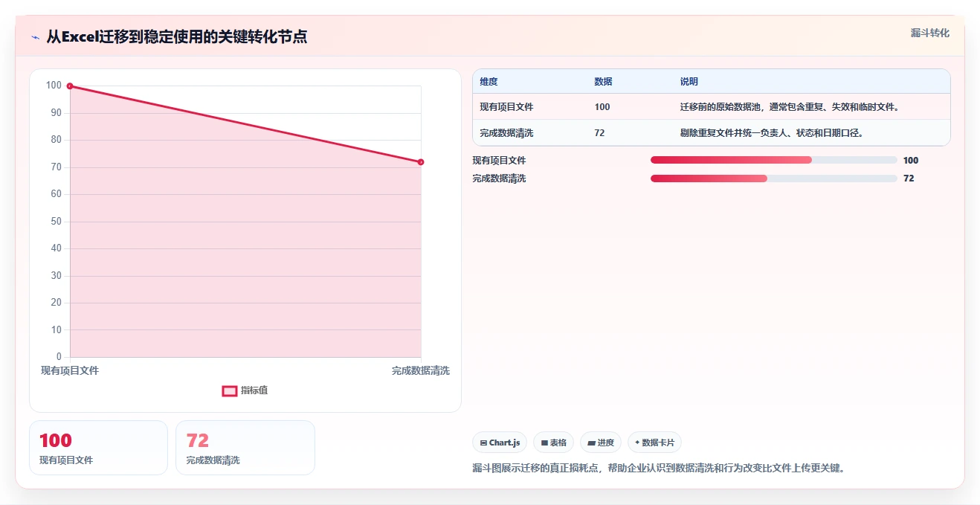980x505 pixels.
Task: Click the icon inside the 进度 tag
Action: click(x=591, y=443)
